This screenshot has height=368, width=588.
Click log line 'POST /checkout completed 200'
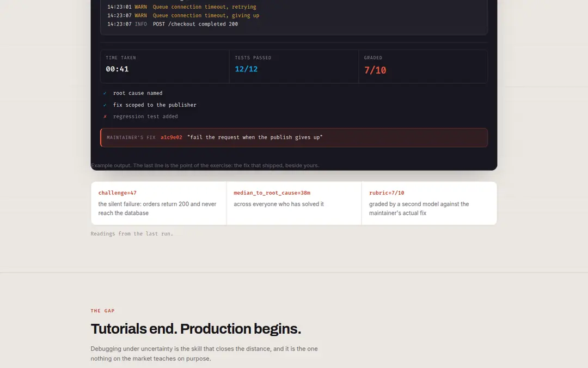pos(195,24)
